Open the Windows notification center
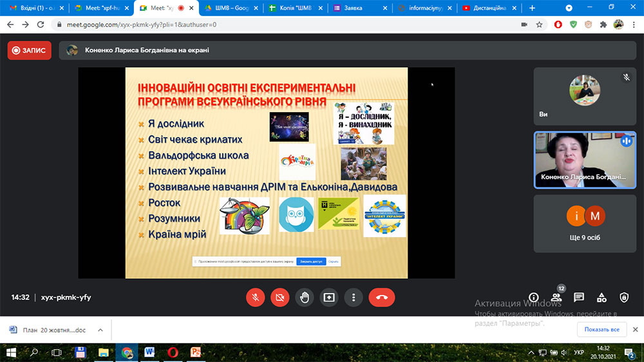This screenshot has width=644, height=362. pyautogui.click(x=629, y=352)
